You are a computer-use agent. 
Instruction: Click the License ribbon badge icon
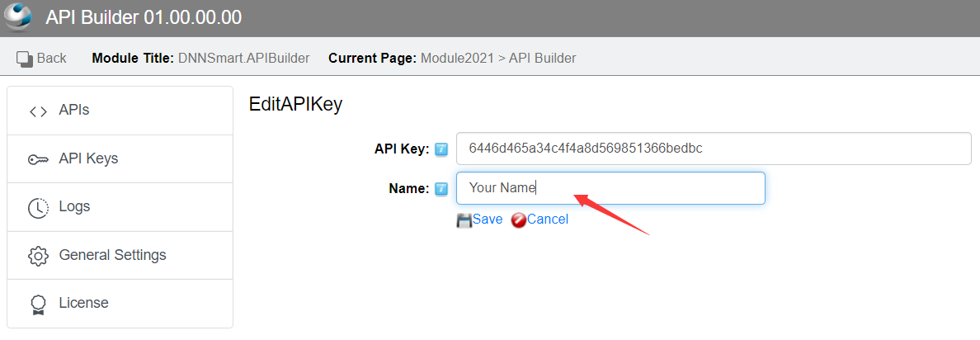coord(38,304)
